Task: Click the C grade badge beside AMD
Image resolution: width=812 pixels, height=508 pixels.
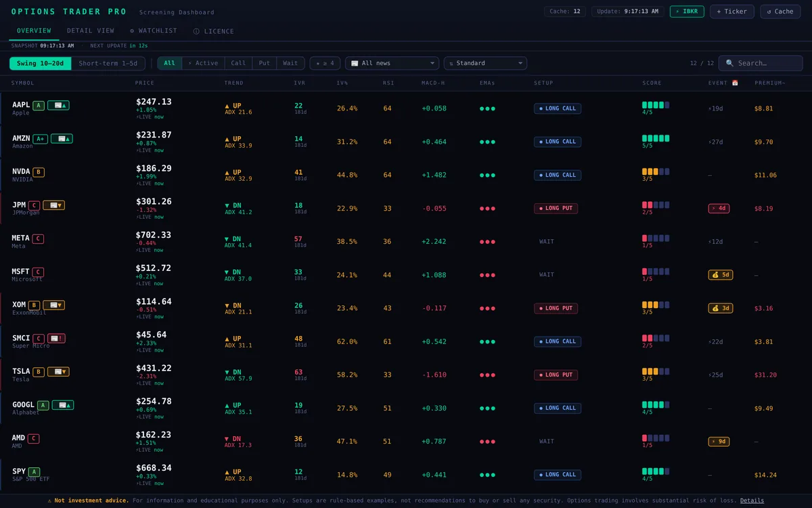Action: click(33, 438)
